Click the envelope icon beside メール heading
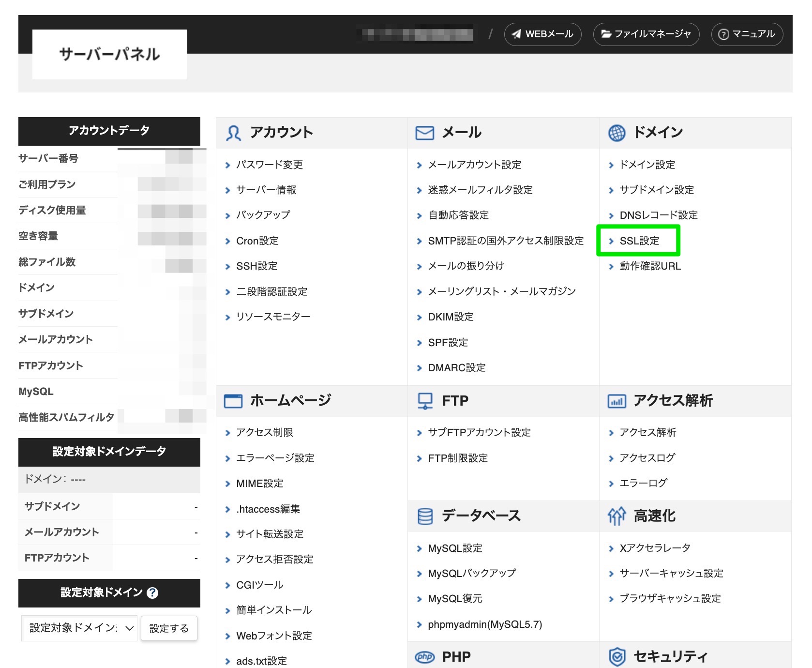812x668 pixels. (x=424, y=133)
